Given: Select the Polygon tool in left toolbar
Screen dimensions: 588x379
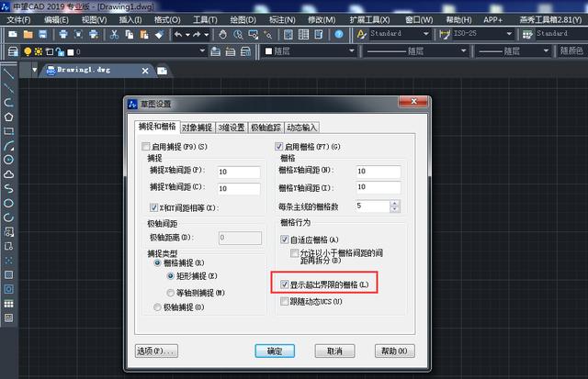Looking at the screenshot, I should [x=8, y=117].
